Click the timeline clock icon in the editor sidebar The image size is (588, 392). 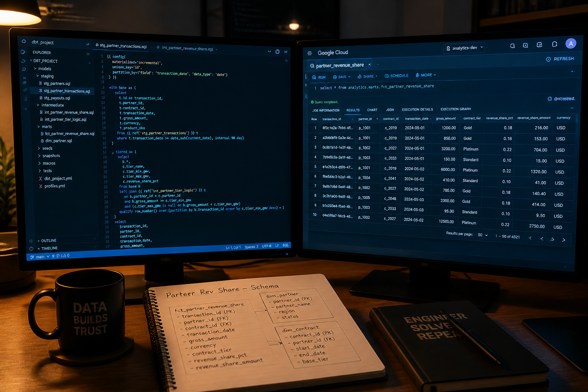[31, 248]
